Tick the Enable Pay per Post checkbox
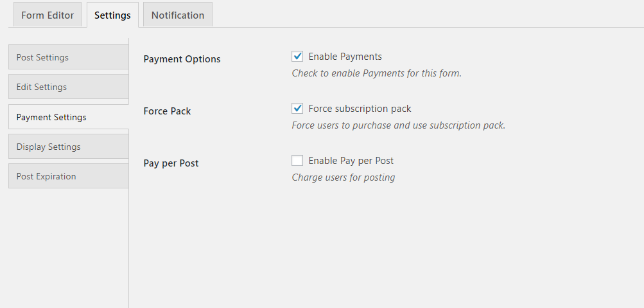 (x=297, y=160)
